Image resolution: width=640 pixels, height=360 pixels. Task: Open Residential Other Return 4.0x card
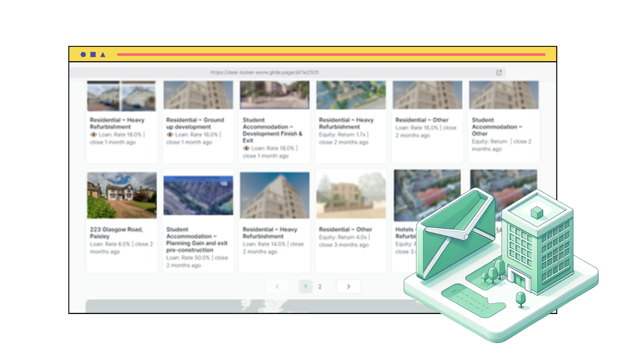pos(351,221)
